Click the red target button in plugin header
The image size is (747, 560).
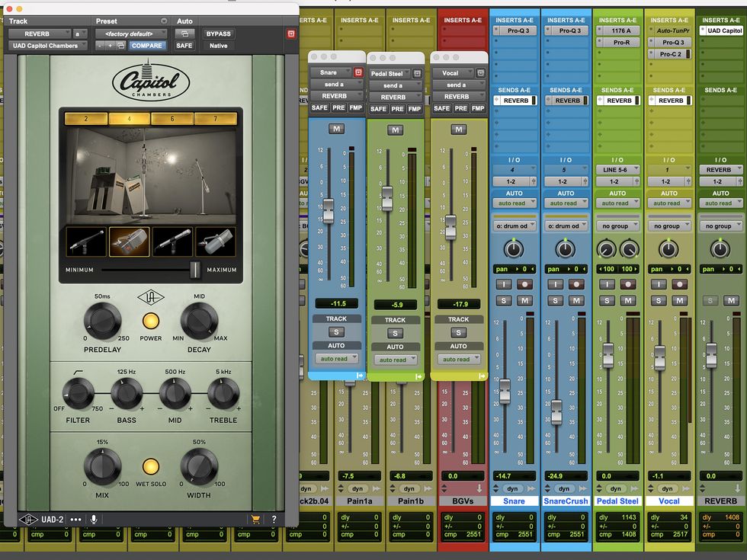click(291, 34)
